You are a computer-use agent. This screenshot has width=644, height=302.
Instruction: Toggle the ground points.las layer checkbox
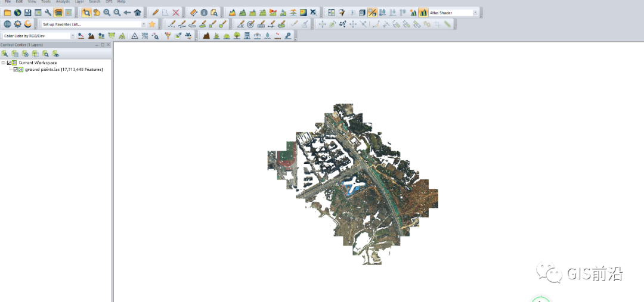[16, 69]
